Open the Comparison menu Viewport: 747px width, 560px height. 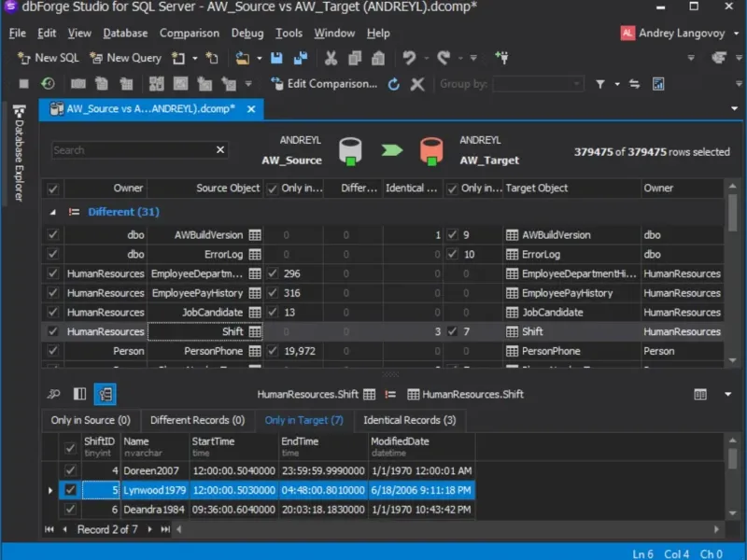190,33
